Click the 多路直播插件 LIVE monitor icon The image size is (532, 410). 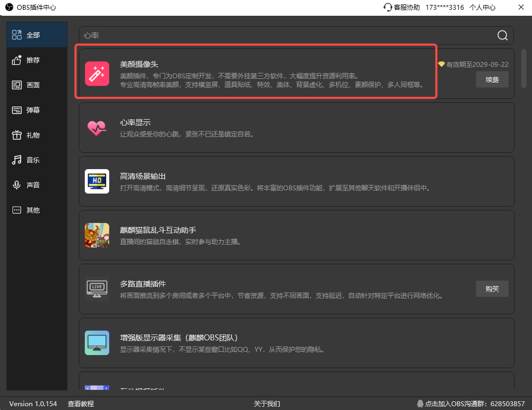pos(97,289)
